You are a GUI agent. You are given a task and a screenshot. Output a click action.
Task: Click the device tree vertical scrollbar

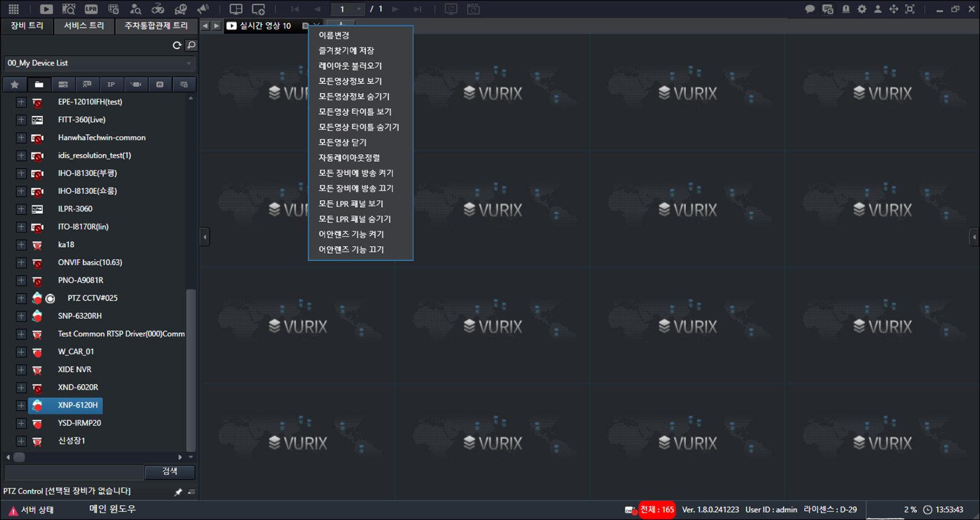(191, 370)
